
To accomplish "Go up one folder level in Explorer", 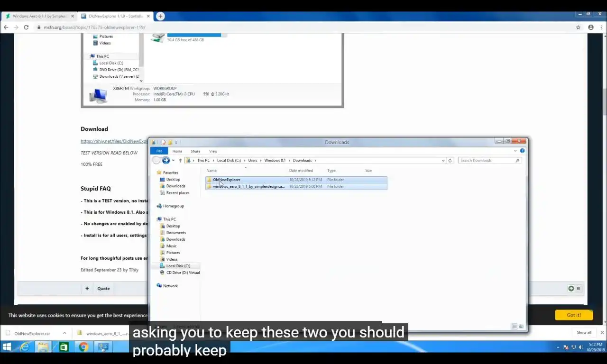I will click(x=180, y=160).
